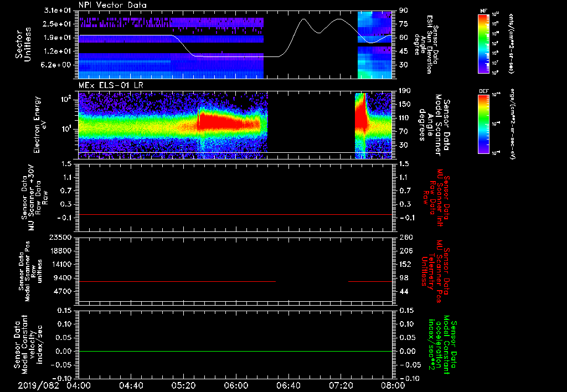Click the DEF color bar gradient
The width and height of the screenshot is (567, 392).
(x=484, y=124)
